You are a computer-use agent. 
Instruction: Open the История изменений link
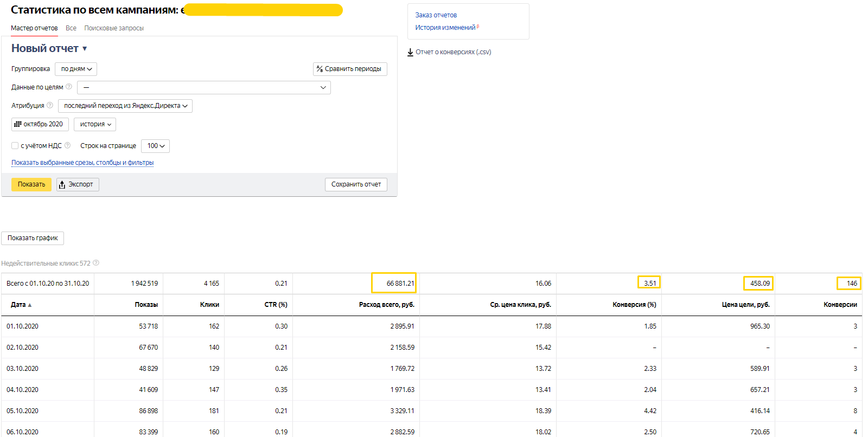coord(445,28)
